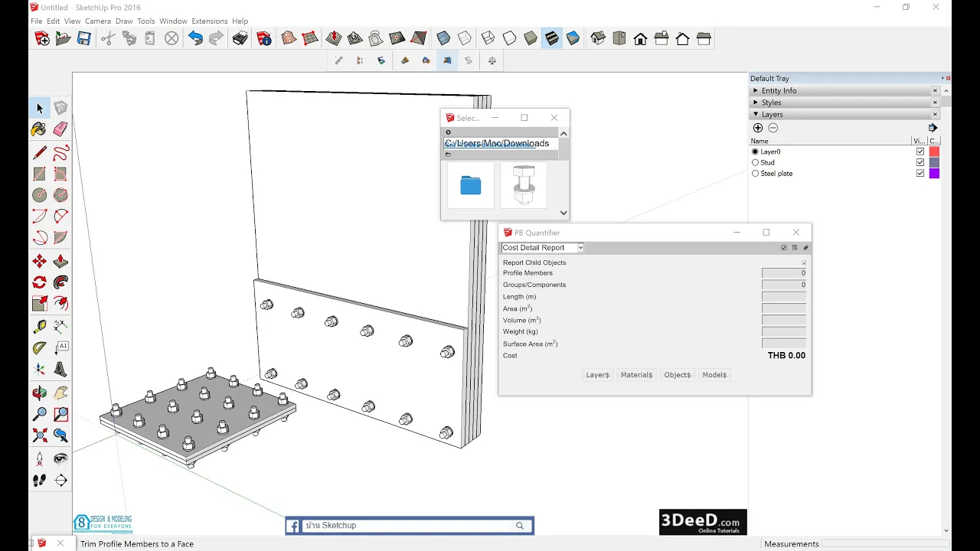Click Select window scroll down arrow
This screenshot has width=980, height=551.
(564, 213)
